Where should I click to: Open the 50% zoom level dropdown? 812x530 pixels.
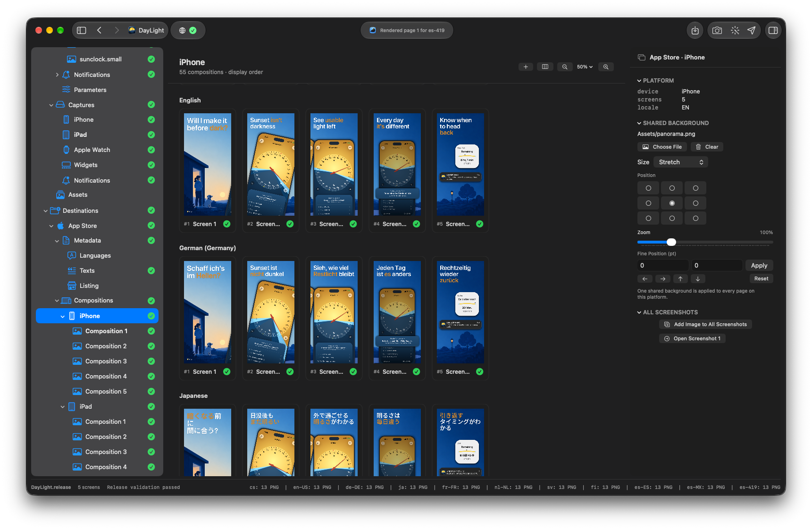[585, 67]
